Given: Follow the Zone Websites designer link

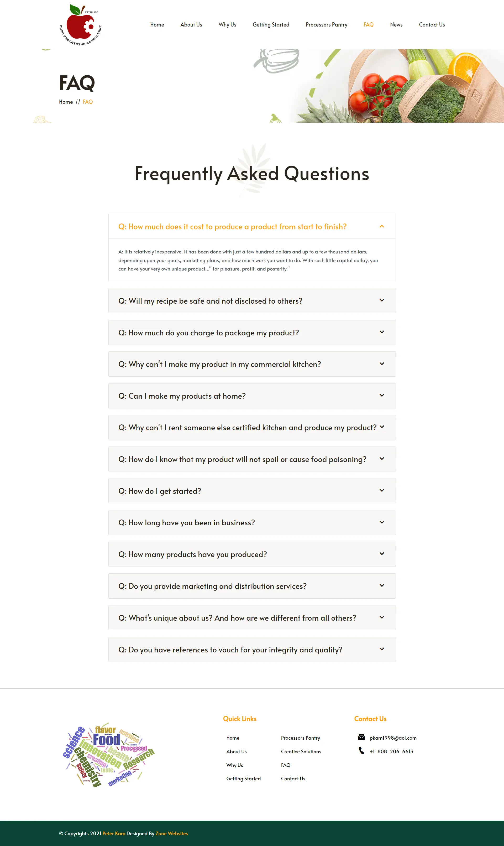Looking at the screenshot, I should click(x=171, y=833).
